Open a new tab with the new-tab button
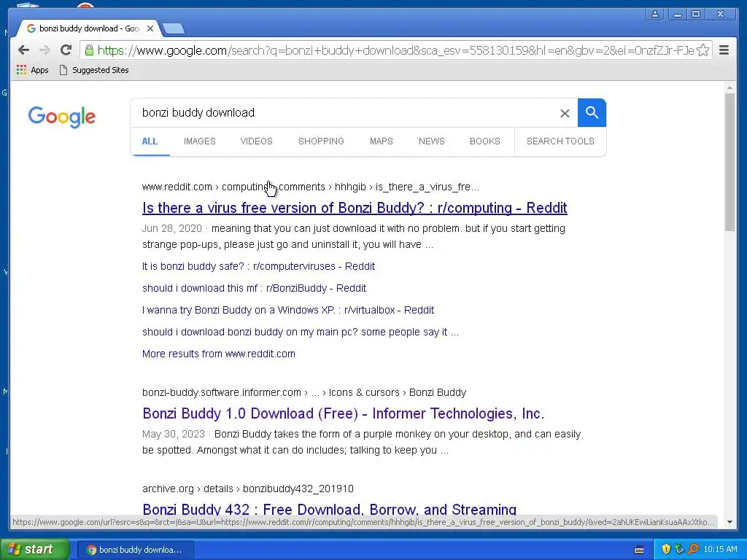The image size is (747, 560). [x=174, y=28]
